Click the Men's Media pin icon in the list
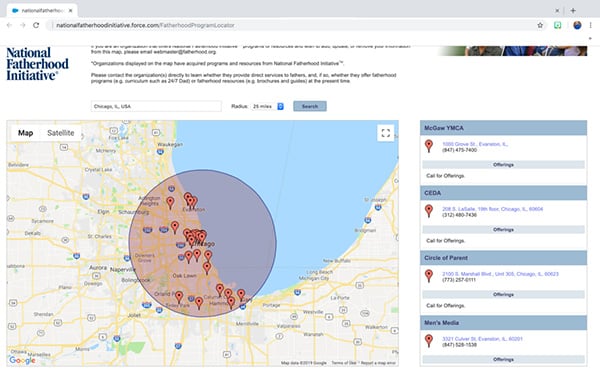The width and height of the screenshot is (600, 375). pyautogui.click(x=429, y=341)
